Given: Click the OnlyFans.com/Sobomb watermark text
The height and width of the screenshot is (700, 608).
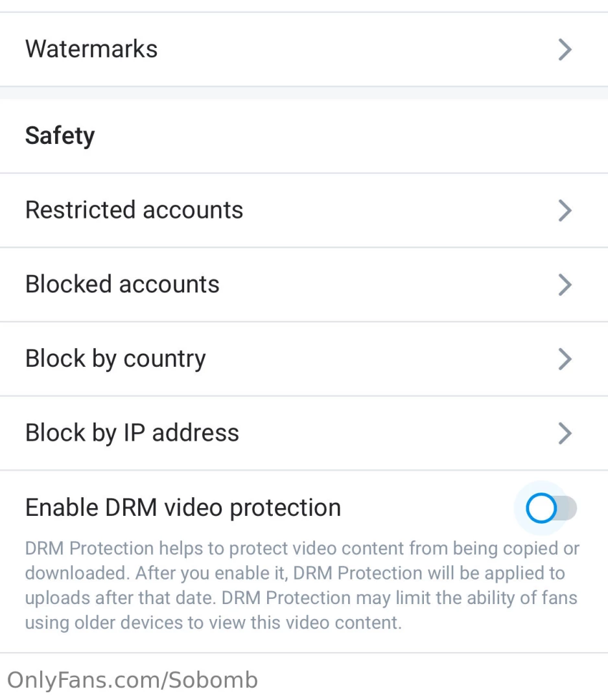Looking at the screenshot, I should [x=132, y=680].
